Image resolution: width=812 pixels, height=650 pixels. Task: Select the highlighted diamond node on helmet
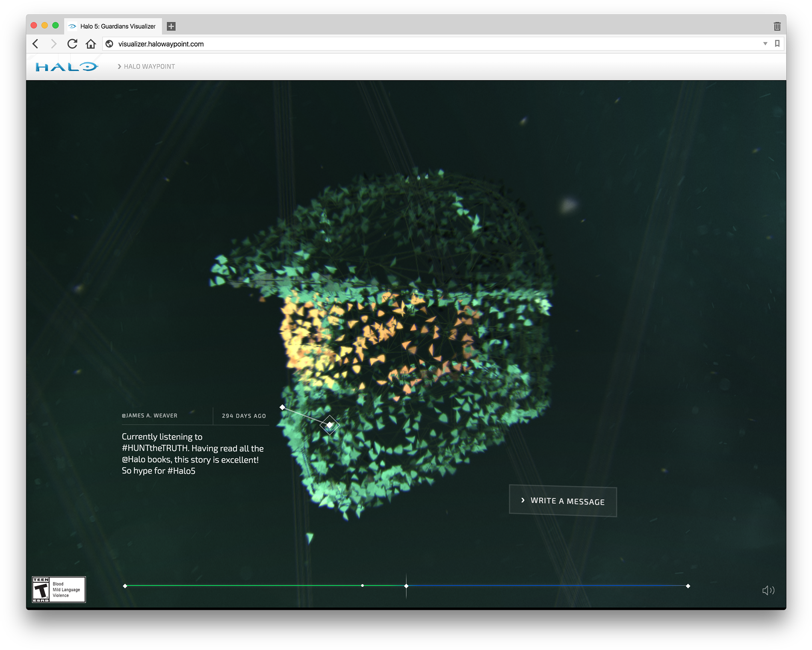(x=330, y=425)
